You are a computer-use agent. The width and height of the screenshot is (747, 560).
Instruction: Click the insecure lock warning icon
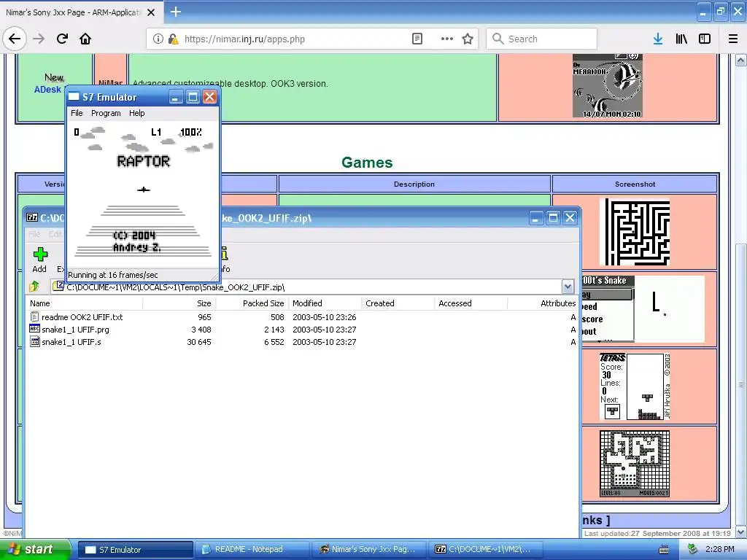click(x=173, y=39)
